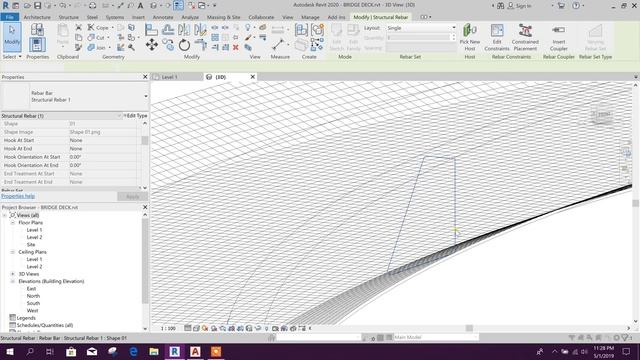
Task: Expand the 3D Views tree node
Action: click(13, 274)
